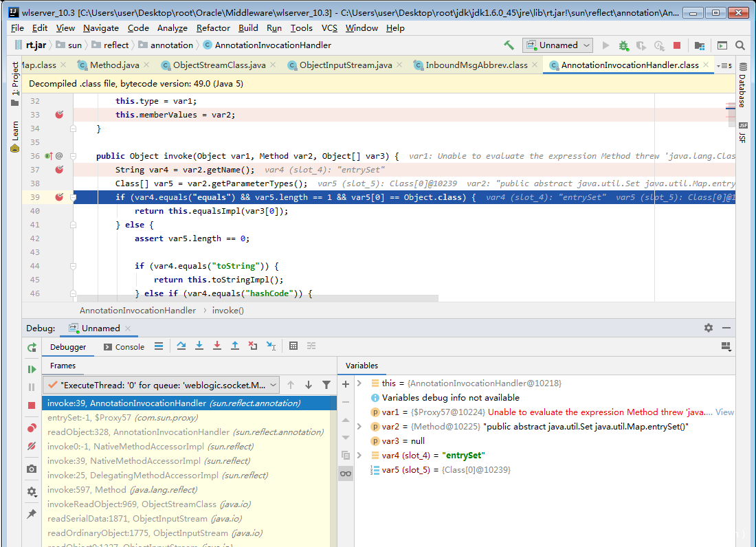Click the Step Out arrow icon

pos(235,346)
